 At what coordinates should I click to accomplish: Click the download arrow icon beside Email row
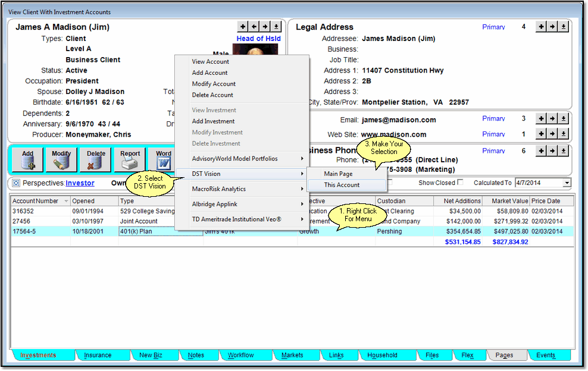coord(564,119)
